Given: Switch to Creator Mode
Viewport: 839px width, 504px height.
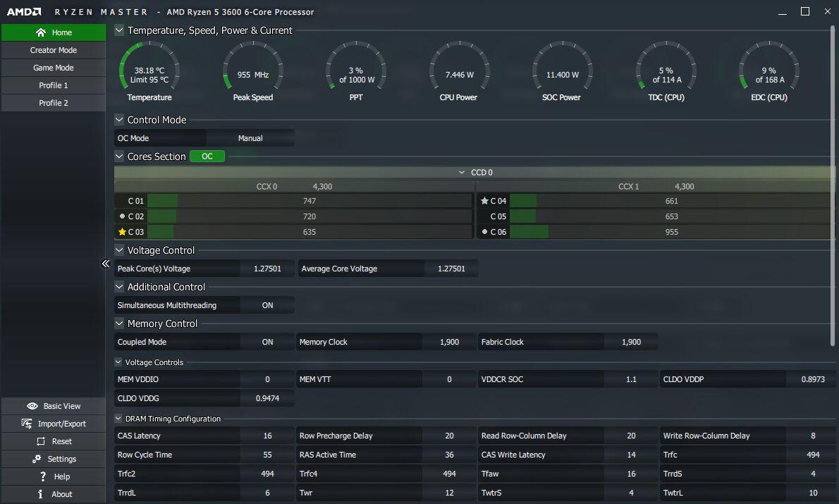Looking at the screenshot, I should click(x=54, y=50).
